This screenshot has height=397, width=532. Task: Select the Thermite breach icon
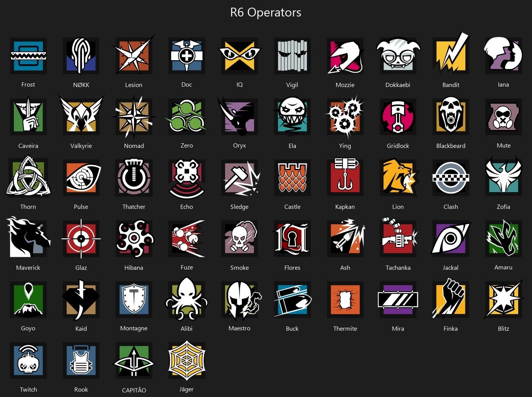(345, 299)
